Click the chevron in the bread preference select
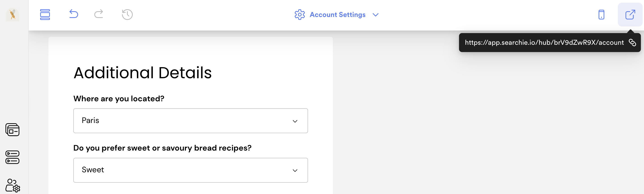 point(295,171)
